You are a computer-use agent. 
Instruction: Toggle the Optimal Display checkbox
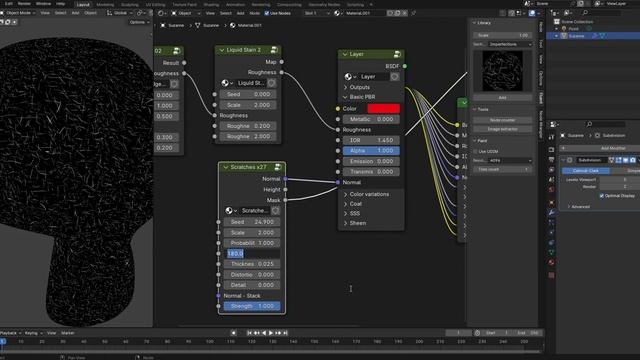(602, 196)
